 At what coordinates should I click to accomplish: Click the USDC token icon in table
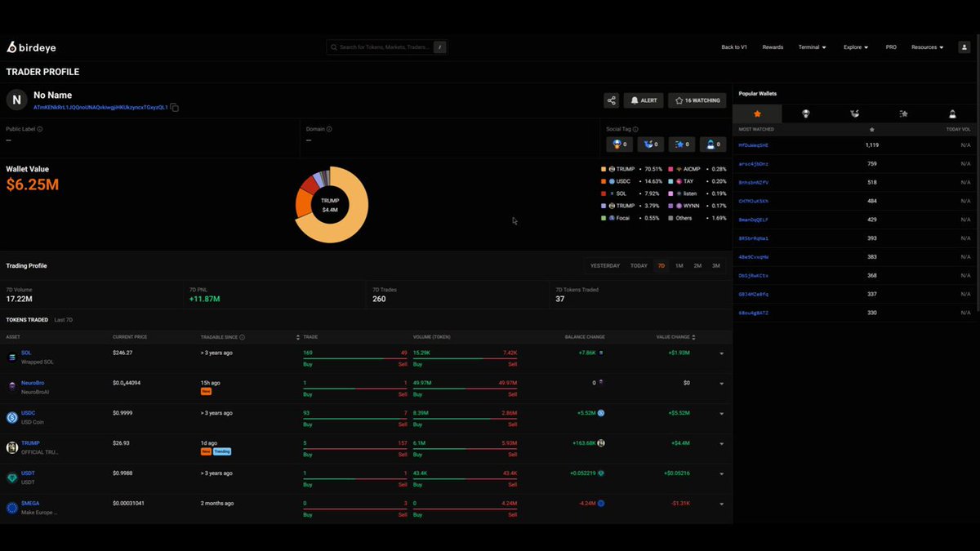12,417
